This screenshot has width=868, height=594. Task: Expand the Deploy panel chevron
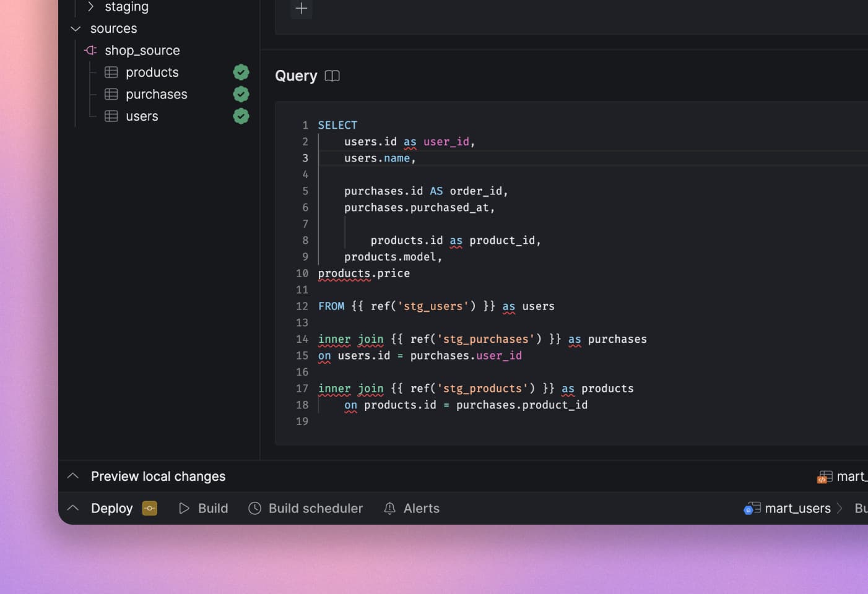click(x=73, y=508)
